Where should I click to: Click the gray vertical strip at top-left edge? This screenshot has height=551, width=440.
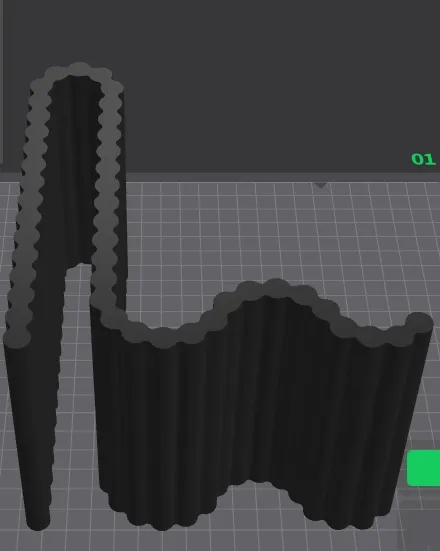tap(1, 82)
